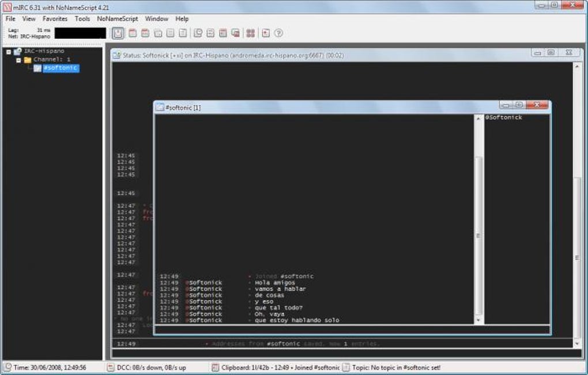Screen dimensions: 588x375
Task: Close the #softonic channel window
Action: (x=537, y=105)
